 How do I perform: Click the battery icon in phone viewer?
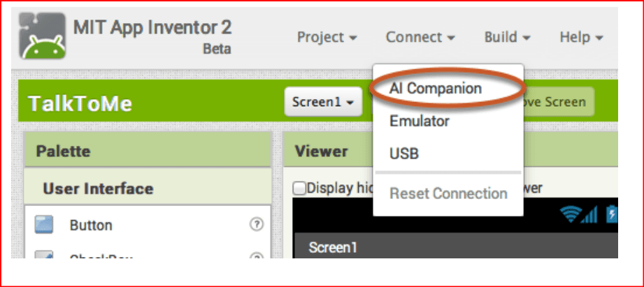click(x=613, y=216)
